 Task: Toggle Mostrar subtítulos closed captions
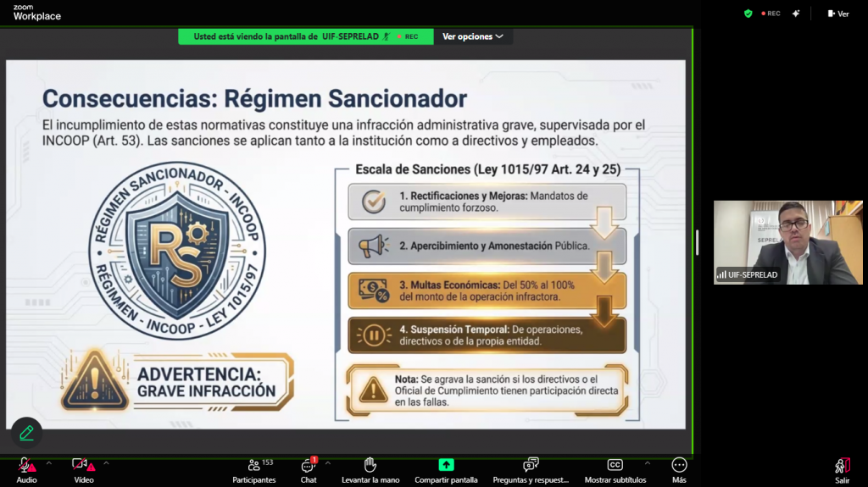pyautogui.click(x=615, y=466)
